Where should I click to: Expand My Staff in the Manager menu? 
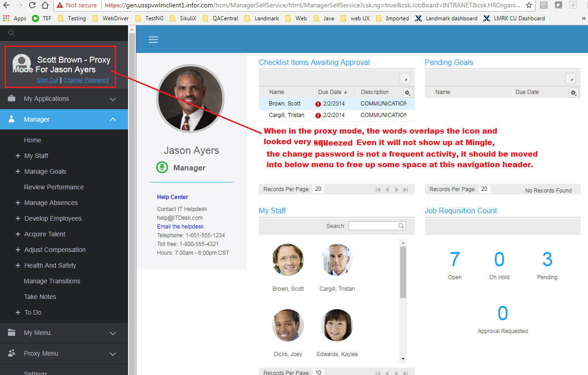18,156
